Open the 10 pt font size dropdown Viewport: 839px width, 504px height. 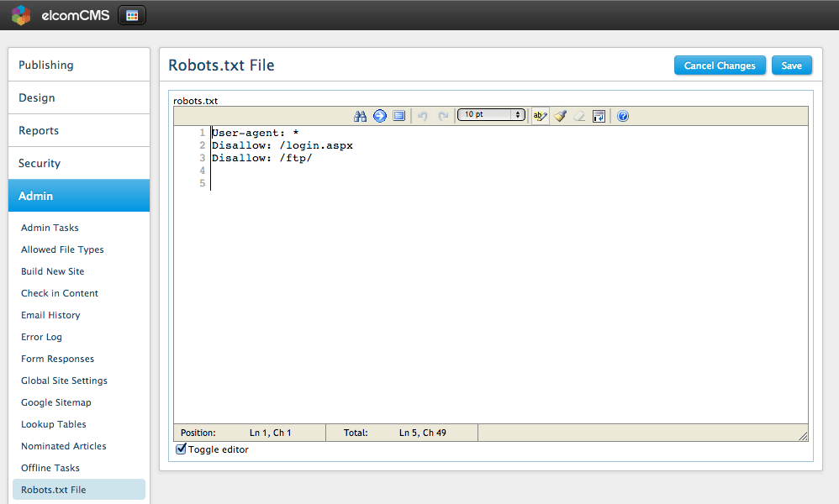coord(491,116)
